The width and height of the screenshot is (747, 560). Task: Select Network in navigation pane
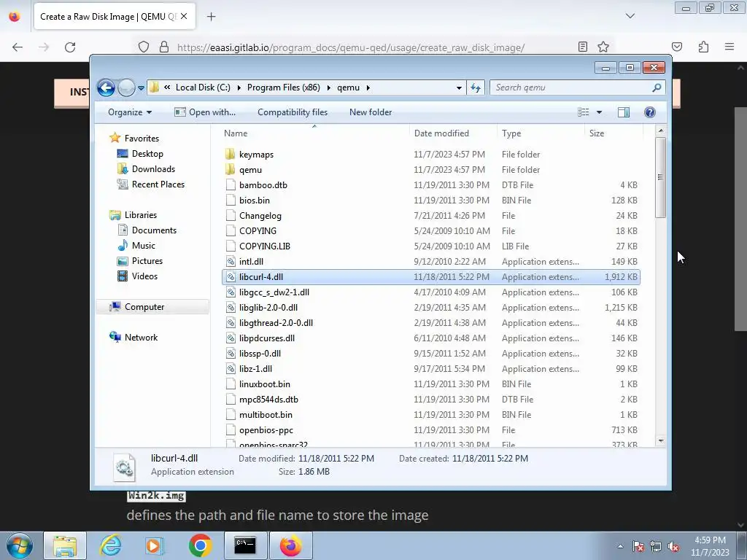tap(141, 337)
